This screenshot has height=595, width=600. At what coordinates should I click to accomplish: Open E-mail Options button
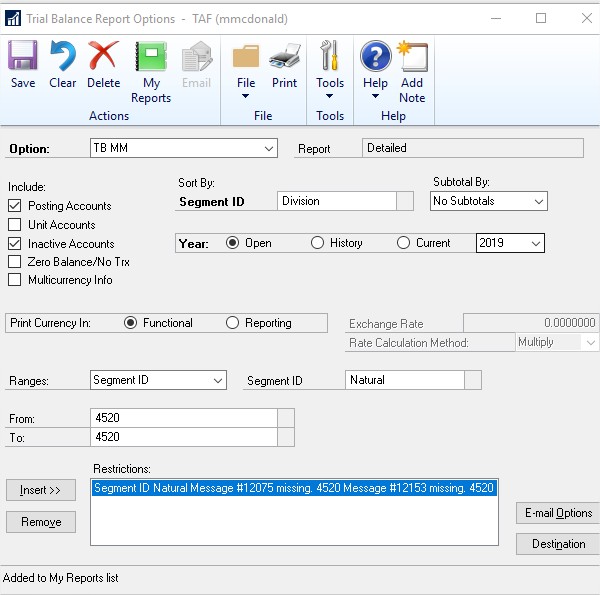(558, 513)
